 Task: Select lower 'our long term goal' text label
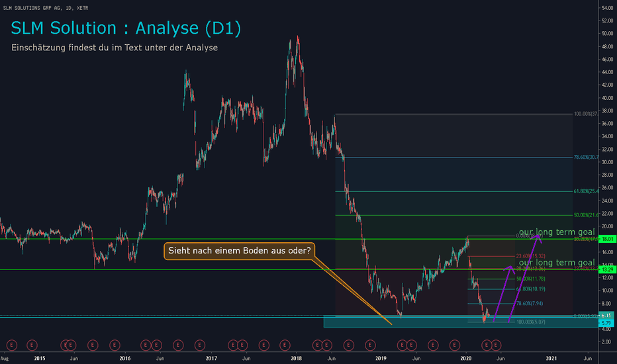[x=556, y=263]
